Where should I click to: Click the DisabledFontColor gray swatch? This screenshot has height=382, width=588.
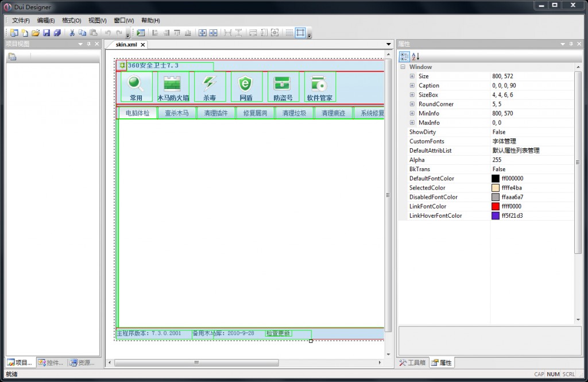[x=496, y=197]
